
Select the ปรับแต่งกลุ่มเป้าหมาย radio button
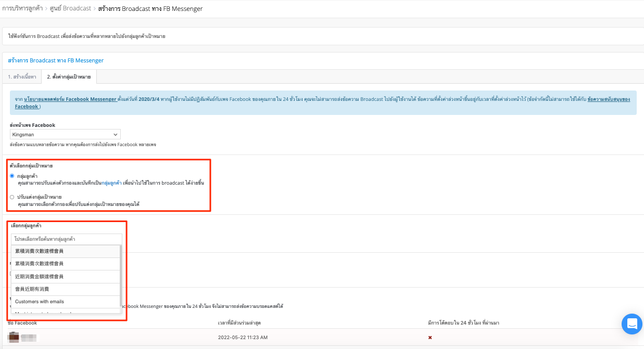point(12,197)
